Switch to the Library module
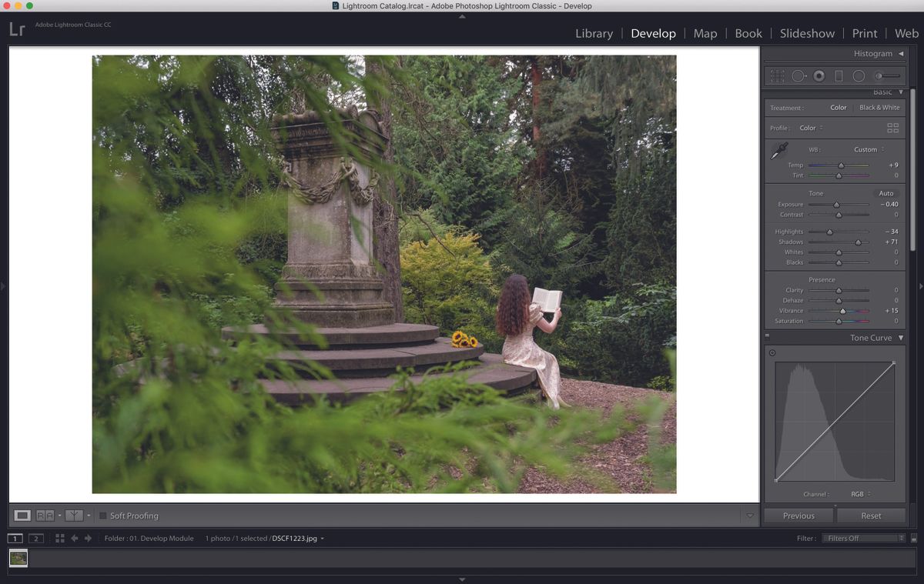The width and height of the screenshot is (924, 584). coord(594,33)
